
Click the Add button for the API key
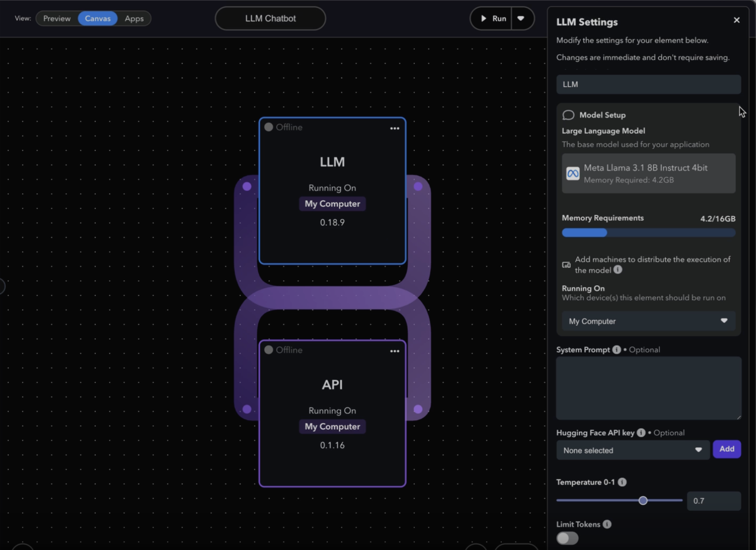pyautogui.click(x=727, y=449)
